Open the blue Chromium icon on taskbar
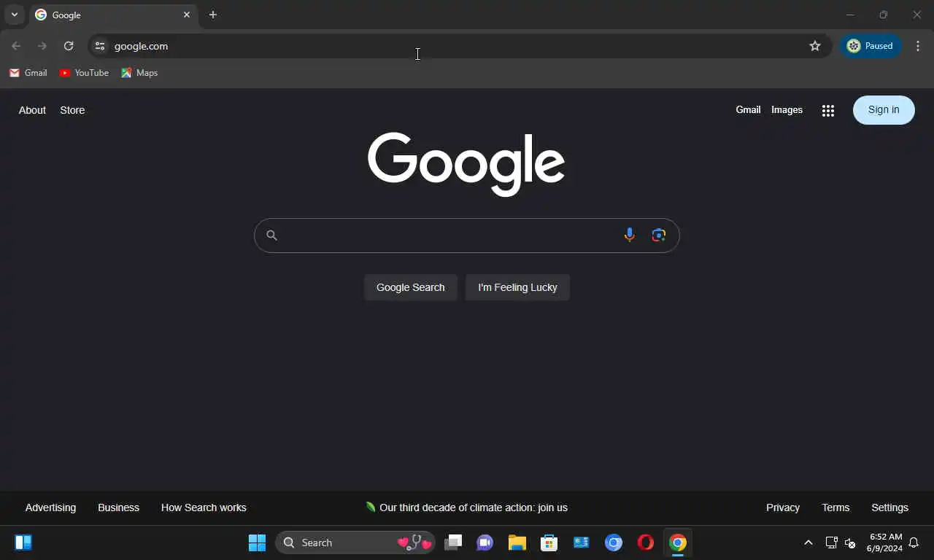This screenshot has height=560, width=934. pos(614,542)
